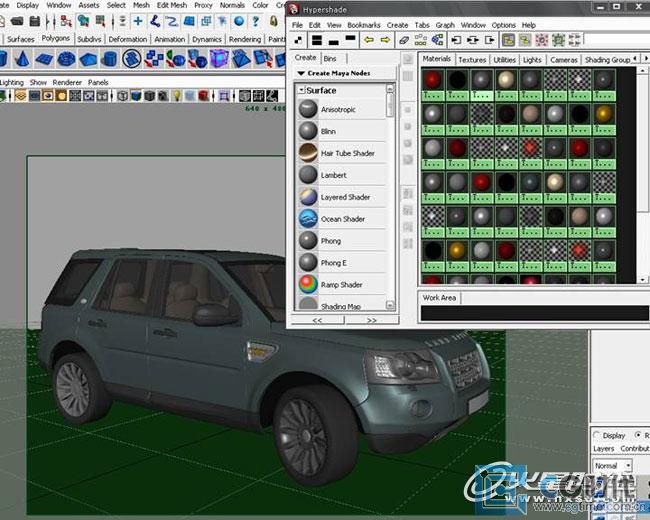This screenshot has height=520, width=650.
Task: Click Hypershade output connections icon
Action: coord(490,40)
